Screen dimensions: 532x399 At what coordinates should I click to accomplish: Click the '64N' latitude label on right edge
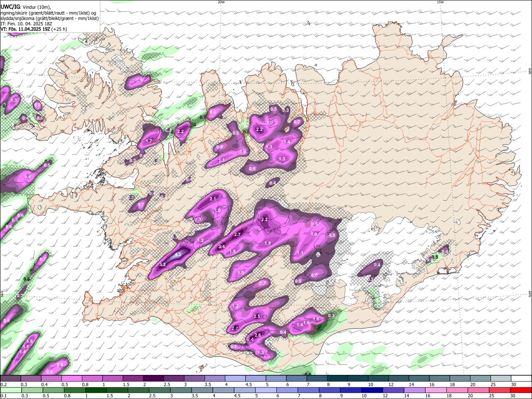[x=530, y=294]
